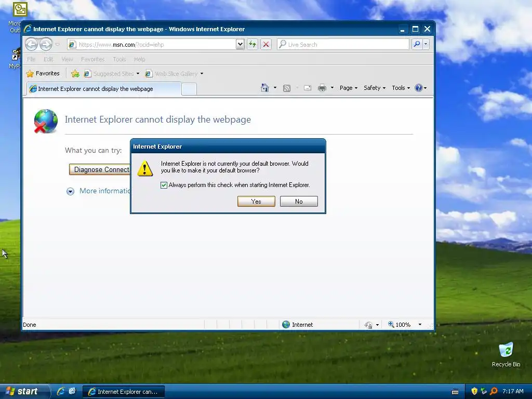Click the Security Center shield tray icon

click(474, 391)
